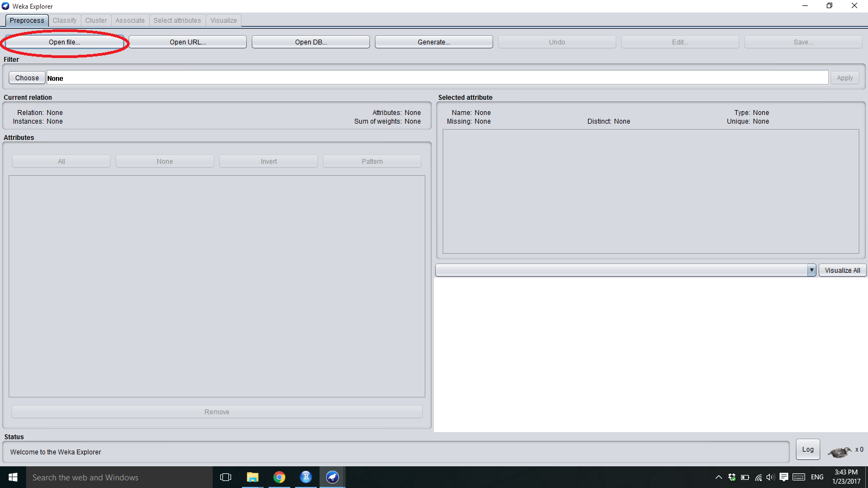This screenshot has height=488, width=868.
Task: Open the Select attributes tab
Action: coord(177,21)
